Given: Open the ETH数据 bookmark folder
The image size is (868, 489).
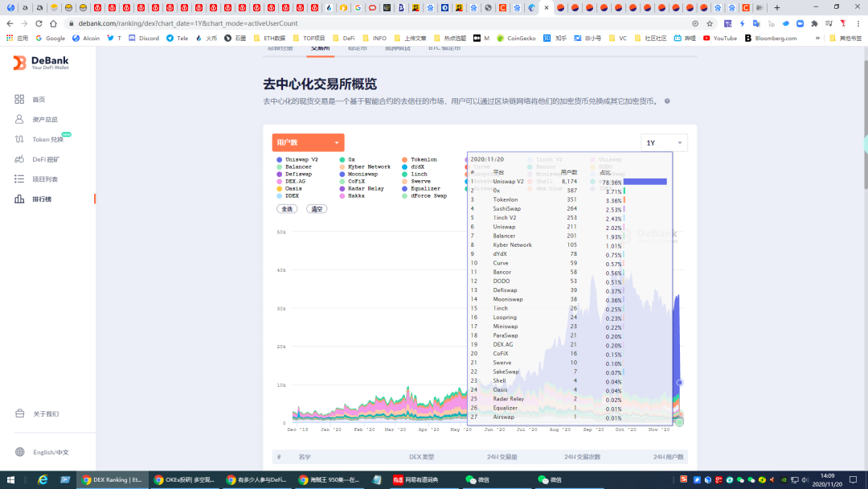Looking at the screenshot, I should [269, 39].
